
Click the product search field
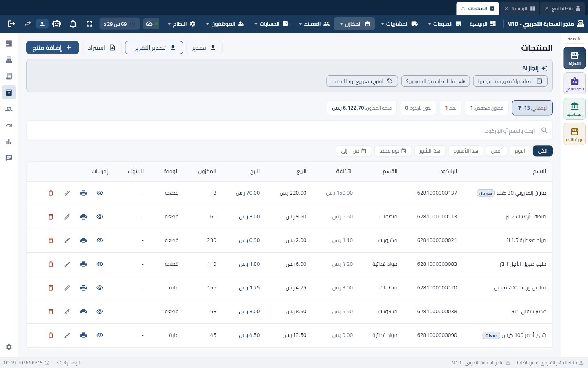[290, 130]
